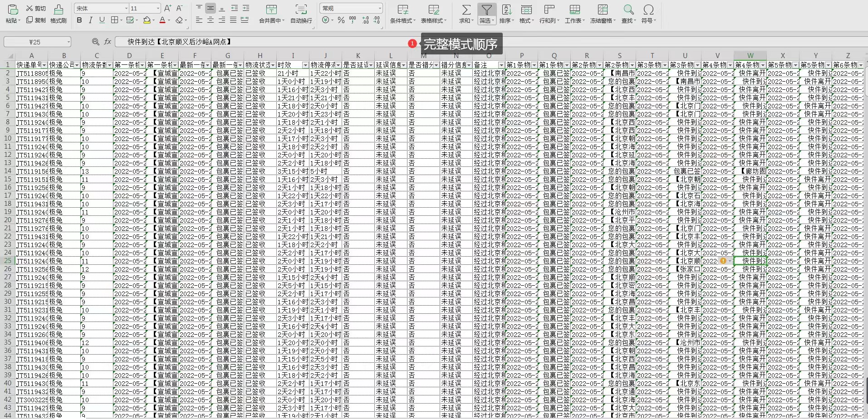Toggle underline formatting

102,20
